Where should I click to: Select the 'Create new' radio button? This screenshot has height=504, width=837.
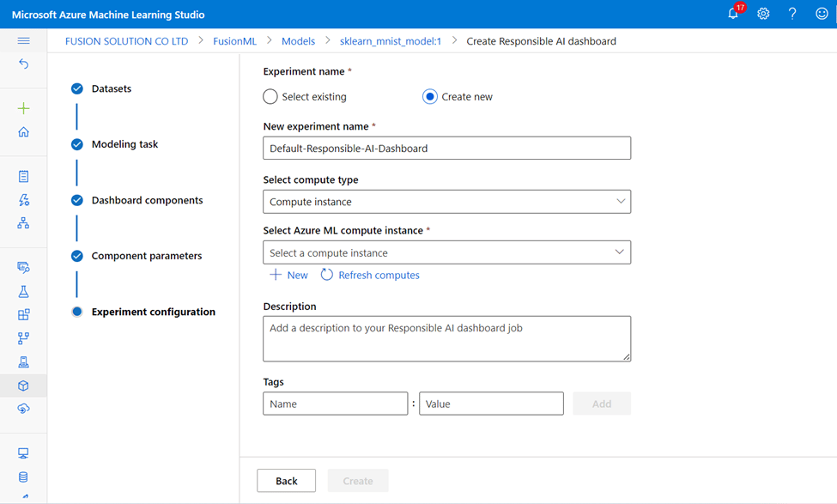tap(430, 97)
